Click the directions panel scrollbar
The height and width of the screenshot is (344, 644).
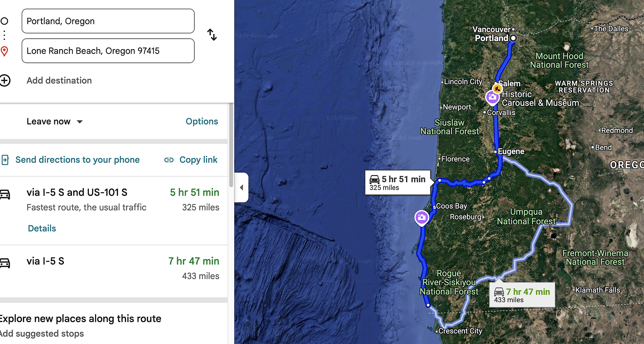(x=231, y=145)
